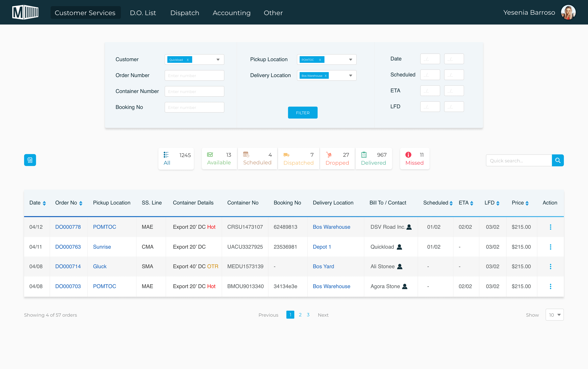Click the Container Number input field

[x=194, y=92]
